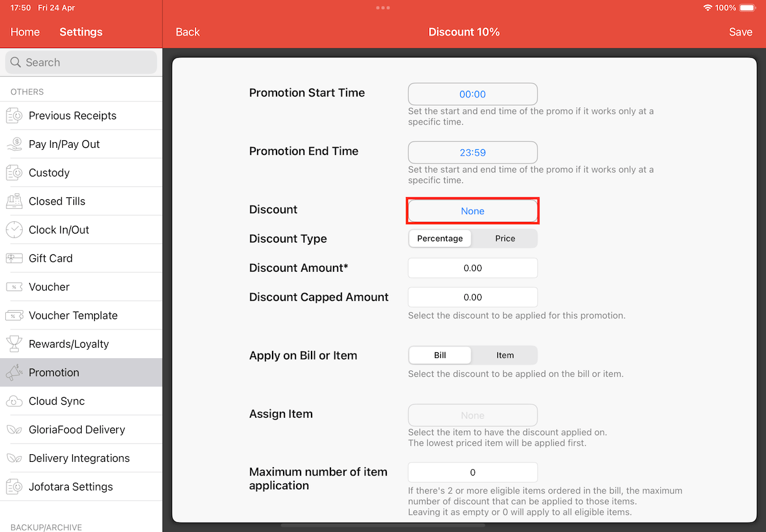Open Settings in top bar

click(81, 32)
